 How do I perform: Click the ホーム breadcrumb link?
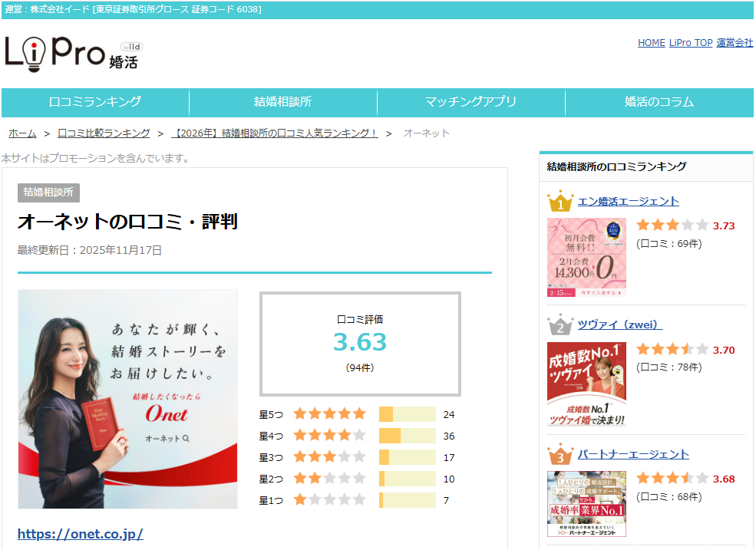pyautogui.click(x=22, y=133)
